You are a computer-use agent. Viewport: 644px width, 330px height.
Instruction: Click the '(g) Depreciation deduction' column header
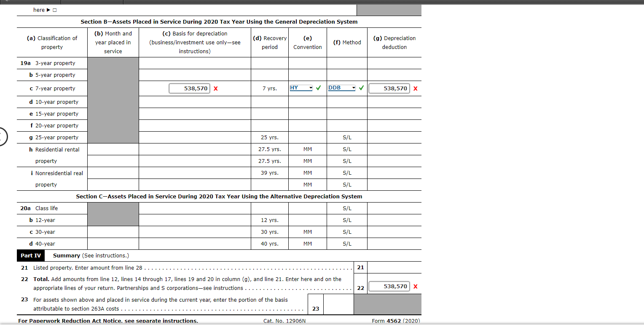point(394,43)
